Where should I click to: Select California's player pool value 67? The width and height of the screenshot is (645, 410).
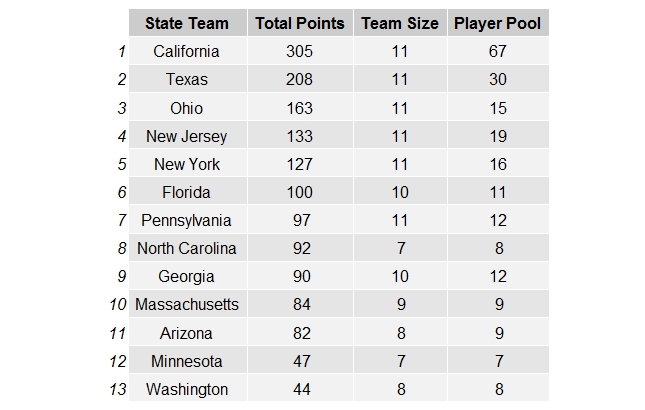(x=498, y=51)
